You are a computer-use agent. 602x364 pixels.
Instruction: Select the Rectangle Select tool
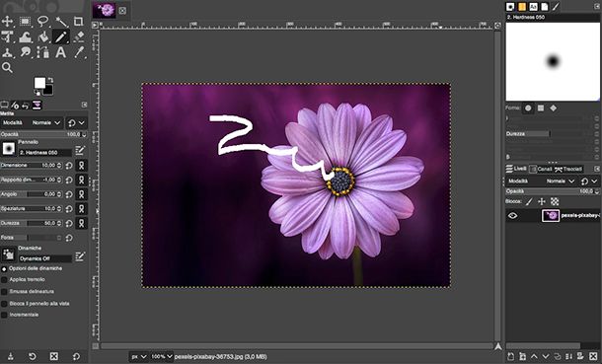26,21
